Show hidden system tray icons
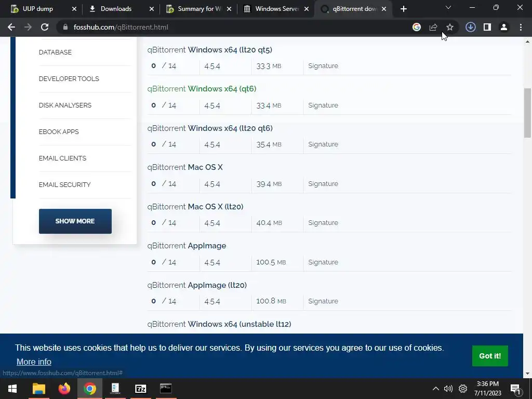The image size is (532, 399). (x=436, y=389)
